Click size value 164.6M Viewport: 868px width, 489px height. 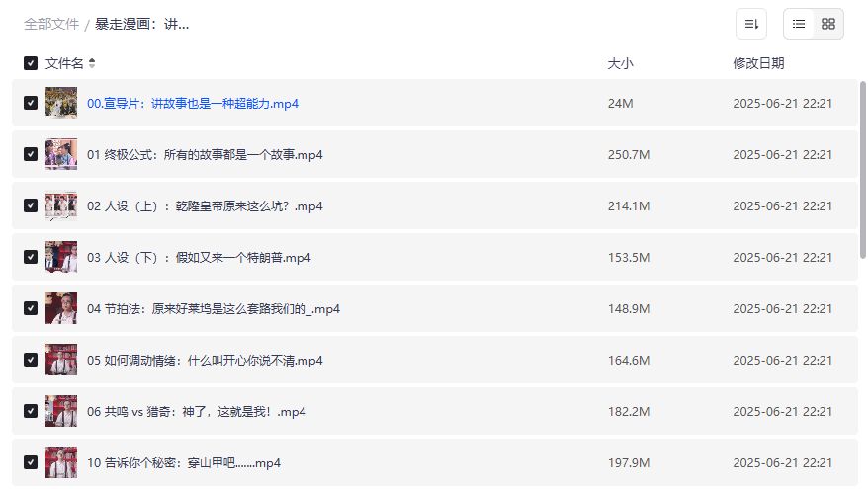pyautogui.click(x=629, y=361)
